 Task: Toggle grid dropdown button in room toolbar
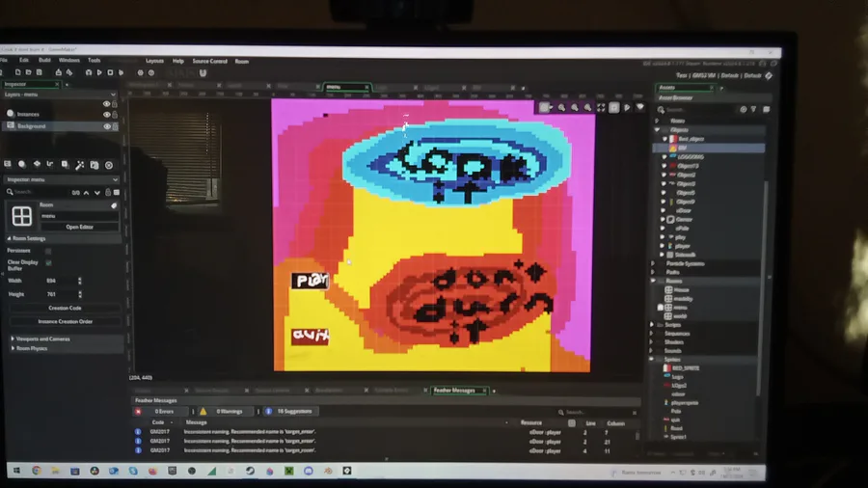546,108
